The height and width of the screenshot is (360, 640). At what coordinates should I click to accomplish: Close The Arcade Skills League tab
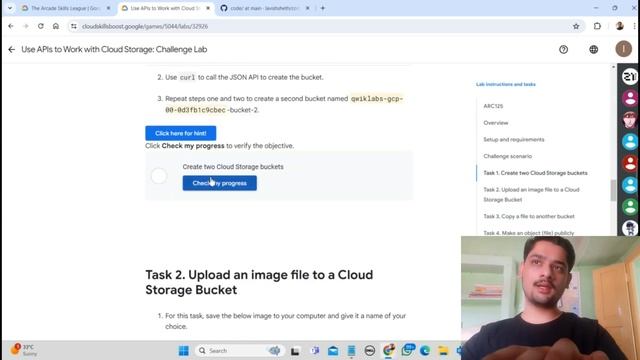(108, 8)
